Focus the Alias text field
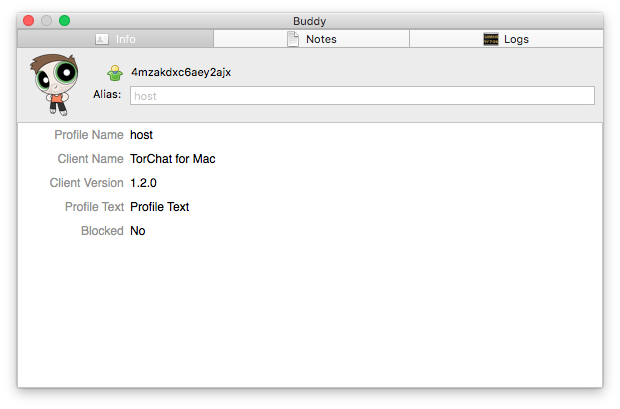The image size is (620, 409). point(361,96)
